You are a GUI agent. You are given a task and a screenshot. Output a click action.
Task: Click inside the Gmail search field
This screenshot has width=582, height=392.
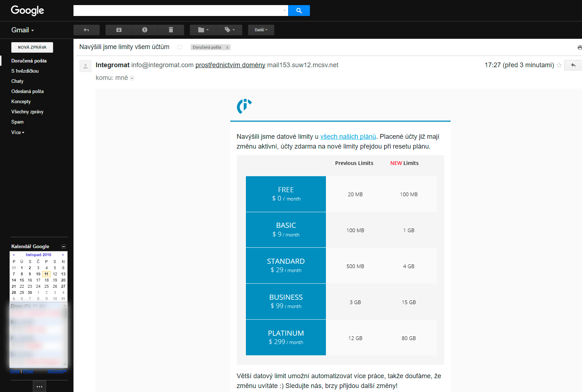pos(178,11)
